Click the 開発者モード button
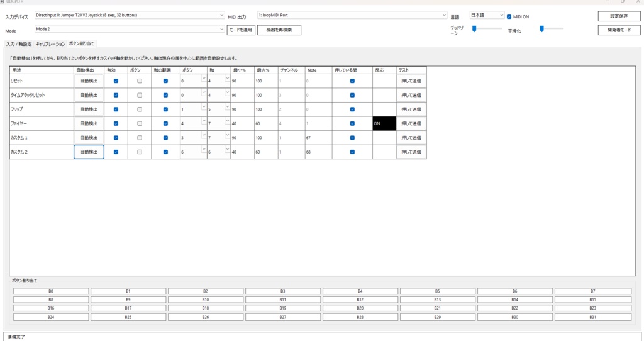The width and height of the screenshot is (644, 341). [619, 30]
